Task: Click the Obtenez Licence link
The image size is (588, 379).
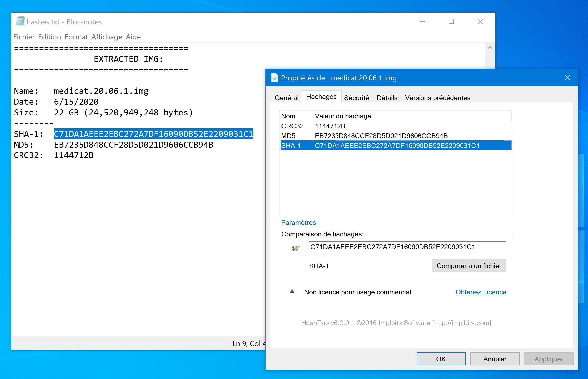Action: click(x=481, y=292)
